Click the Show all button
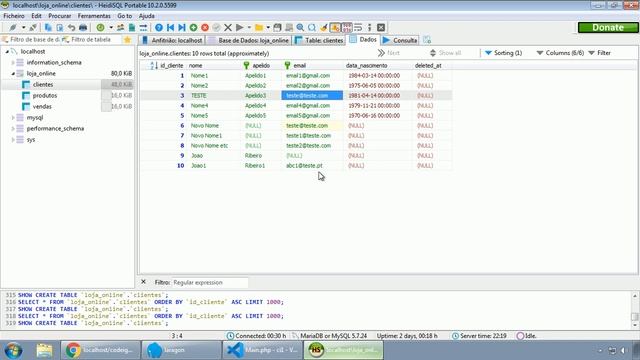 pos(445,53)
